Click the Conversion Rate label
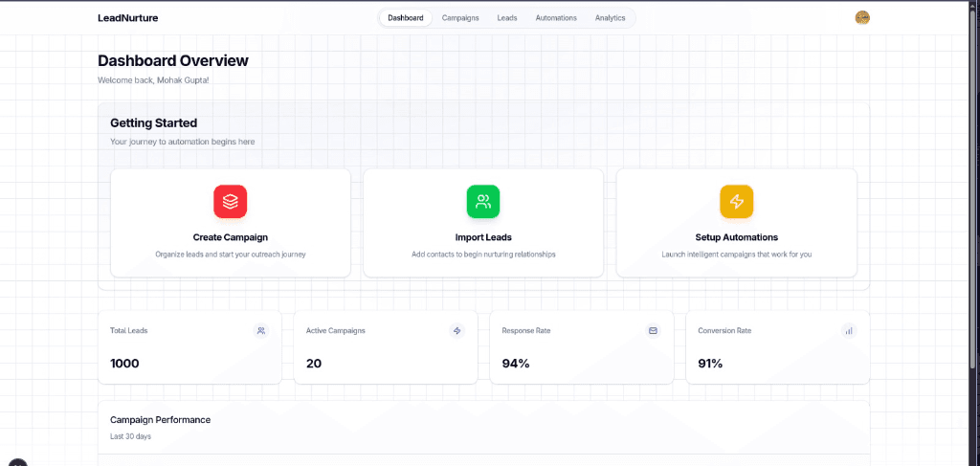Image resolution: width=980 pixels, height=466 pixels. [725, 330]
